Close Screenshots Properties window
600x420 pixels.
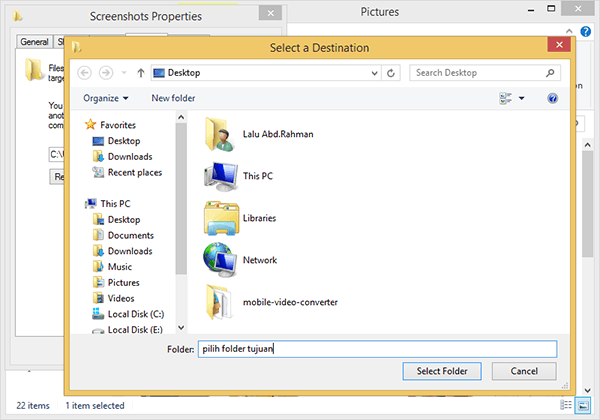[x=271, y=13]
